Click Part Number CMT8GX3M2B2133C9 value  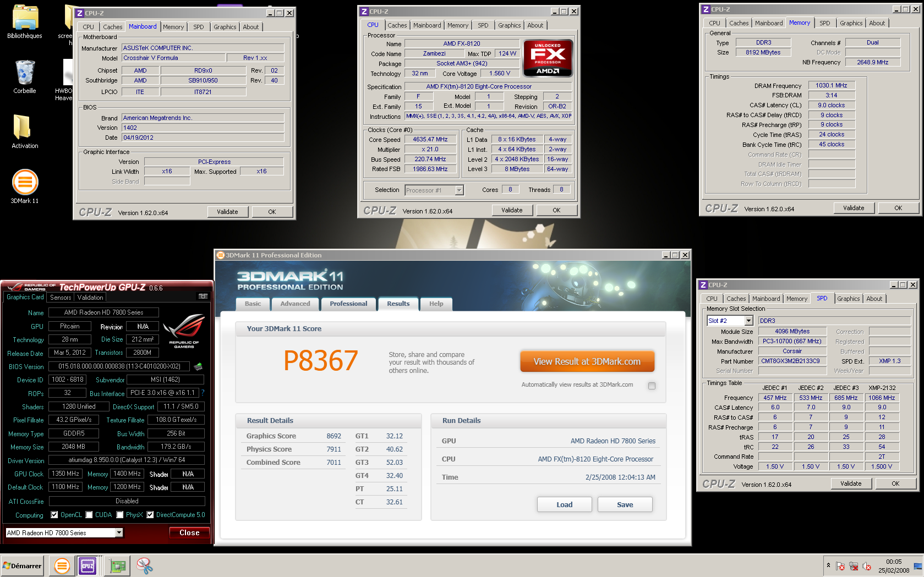click(x=792, y=361)
